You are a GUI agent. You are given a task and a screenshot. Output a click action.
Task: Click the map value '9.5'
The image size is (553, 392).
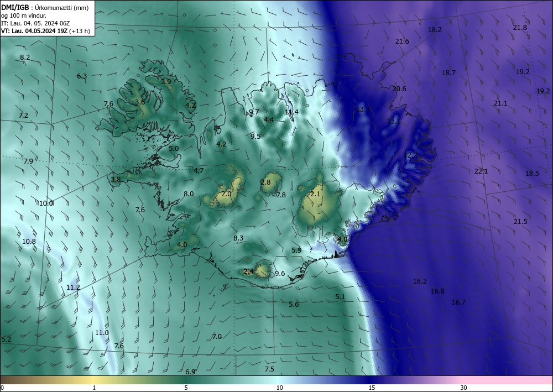(x=255, y=136)
